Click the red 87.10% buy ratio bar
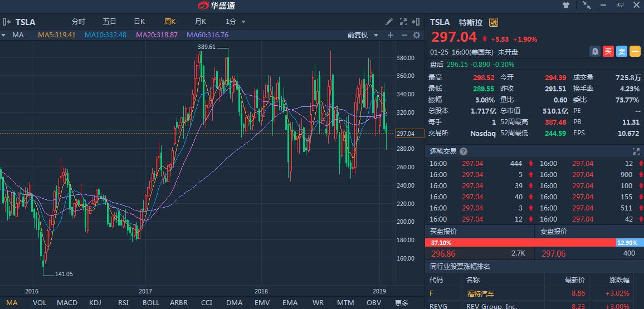 pos(521,243)
